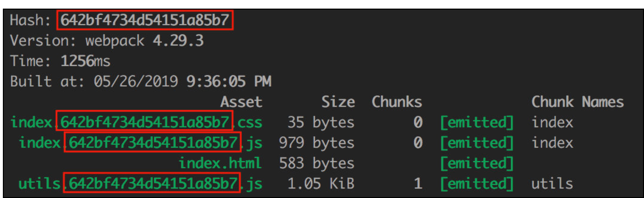Click the Chunk Names column header

click(x=578, y=102)
